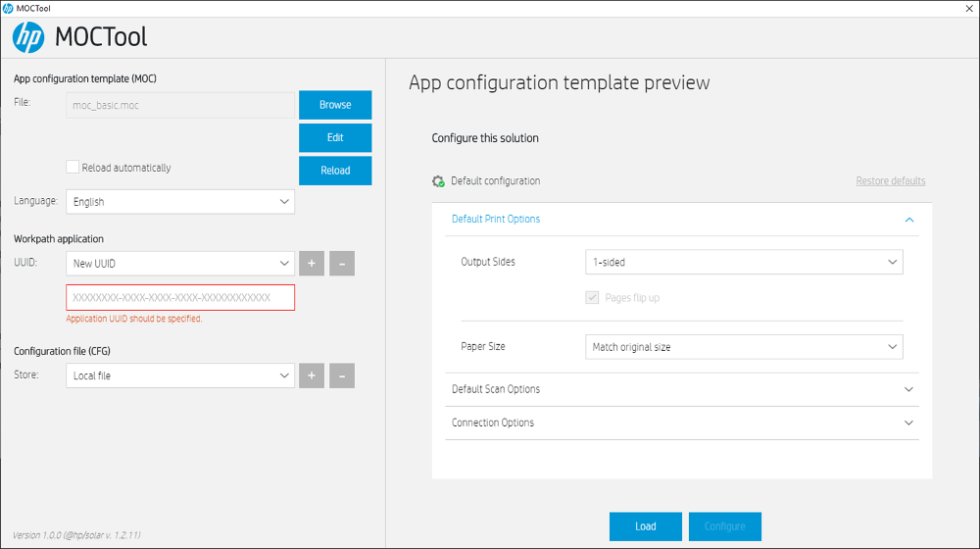Expand the Connection Options section
This screenshot has width=980, height=549.
[682, 423]
